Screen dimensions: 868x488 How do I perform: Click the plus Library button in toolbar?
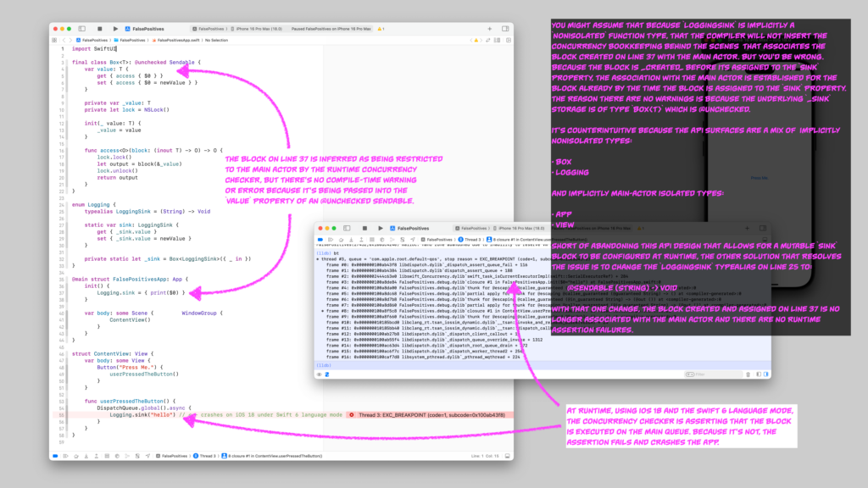pyautogui.click(x=491, y=29)
